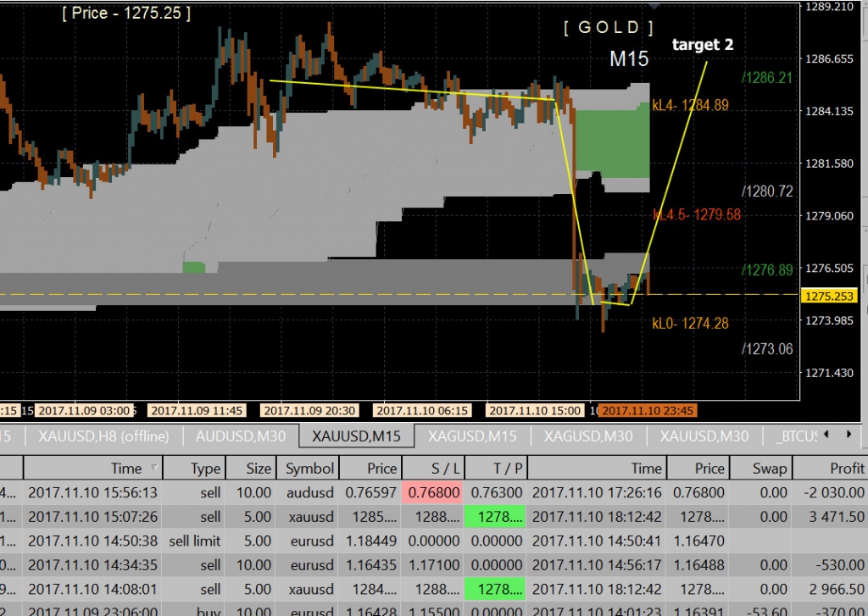Sort orders by the Type column header
This screenshot has height=616, width=868.
coord(205,469)
